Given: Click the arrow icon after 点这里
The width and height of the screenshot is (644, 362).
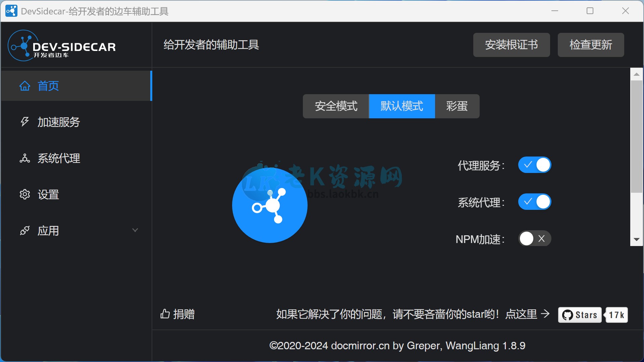Looking at the screenshot, I should pyautogui.click(x=545, y=314).
